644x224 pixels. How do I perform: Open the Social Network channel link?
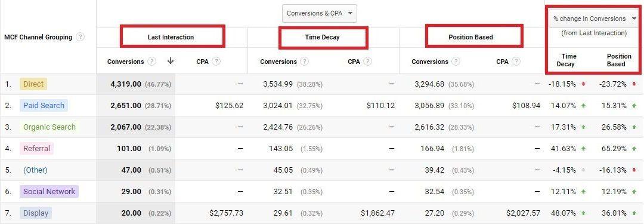click(49, 192)
